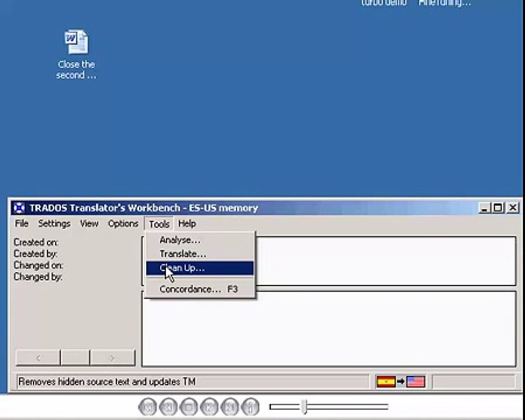Click the 'Created by:' label
525x420 pixels.
click(36, 254)
